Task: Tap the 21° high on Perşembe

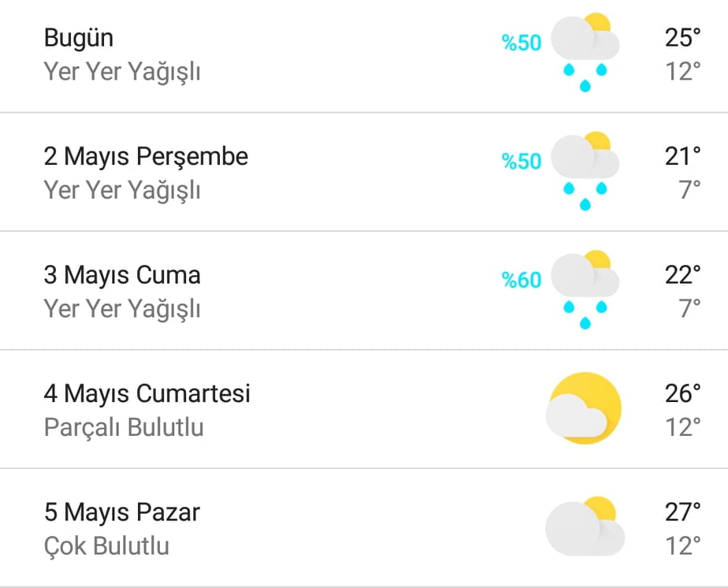Action: 682,156
